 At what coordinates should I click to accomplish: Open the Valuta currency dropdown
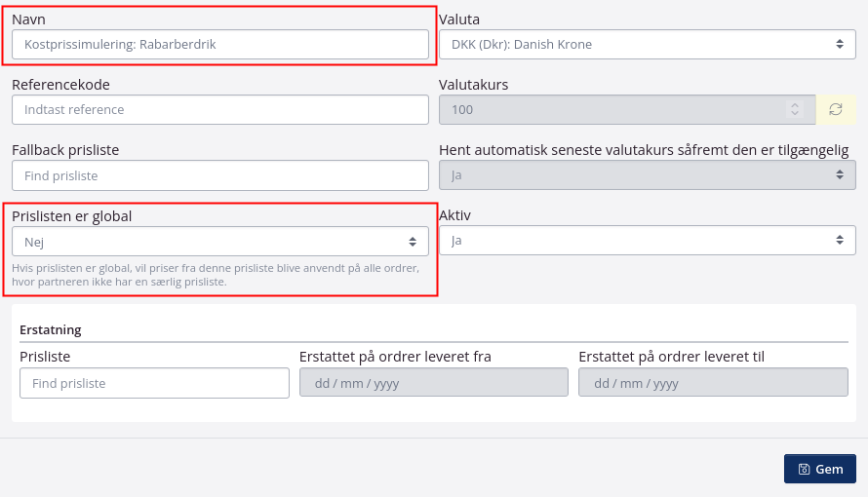[x=647, y=44]
